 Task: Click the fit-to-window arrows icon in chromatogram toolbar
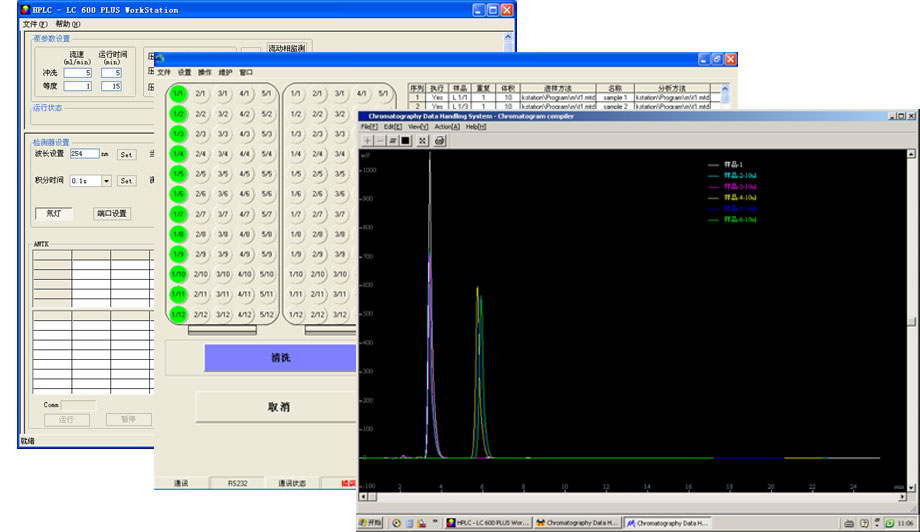pos(422,141)
